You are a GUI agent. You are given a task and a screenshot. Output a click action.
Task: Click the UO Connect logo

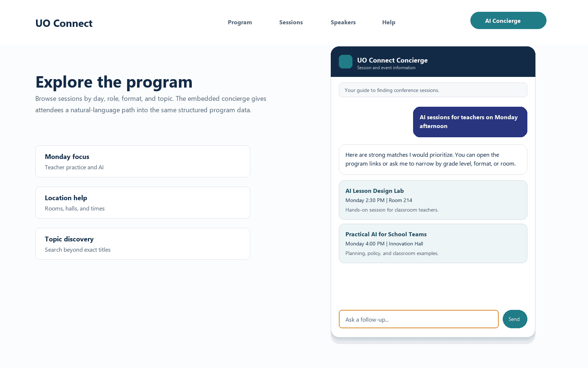coord(64,23)
